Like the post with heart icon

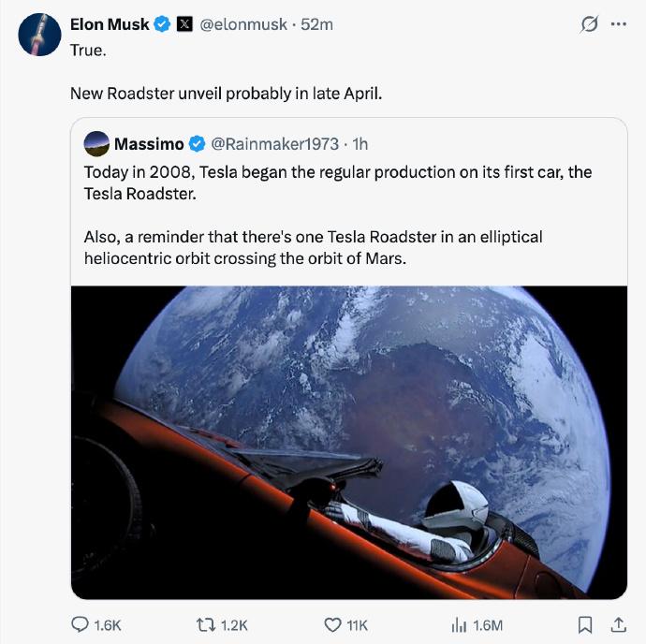click(331, 624)
